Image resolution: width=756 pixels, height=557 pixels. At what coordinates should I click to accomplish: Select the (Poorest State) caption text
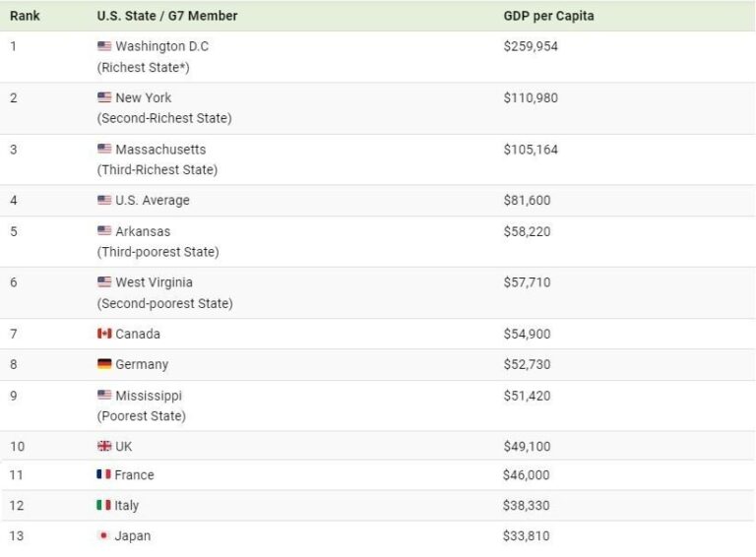pos(142,416)
